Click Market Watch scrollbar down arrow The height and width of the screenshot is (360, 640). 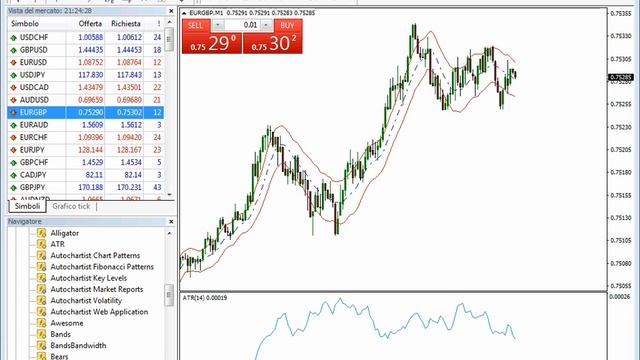[169, 195]
